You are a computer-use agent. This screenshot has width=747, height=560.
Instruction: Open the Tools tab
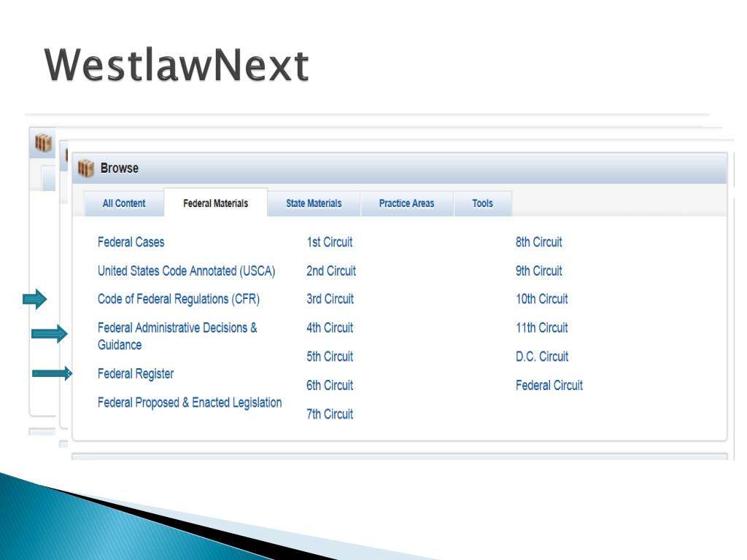(483, 203)
